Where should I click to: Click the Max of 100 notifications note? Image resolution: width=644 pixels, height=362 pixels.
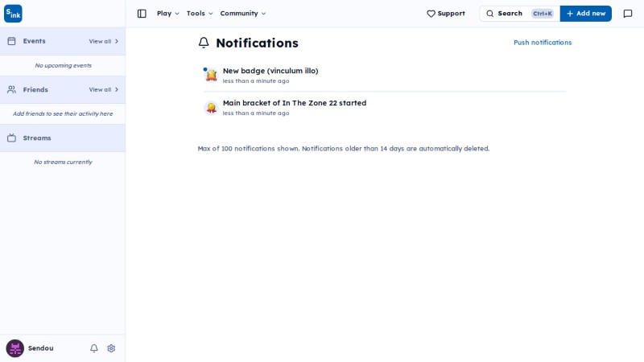pyautogui.click(x=344, y=149)
